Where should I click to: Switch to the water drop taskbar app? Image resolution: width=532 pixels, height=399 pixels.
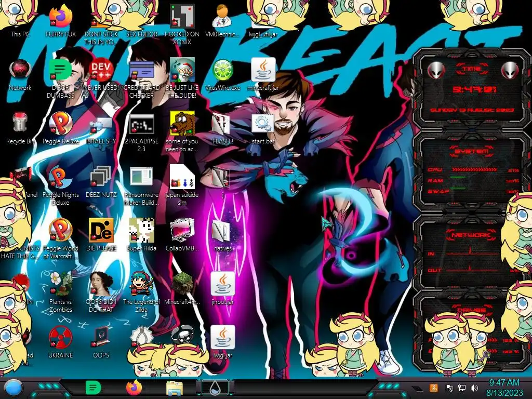[x=215, y=388]
